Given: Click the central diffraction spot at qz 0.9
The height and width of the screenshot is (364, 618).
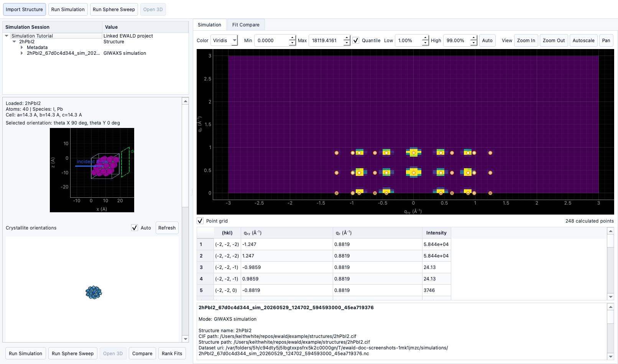Looking at the screenshot, I should pos(414,152).
